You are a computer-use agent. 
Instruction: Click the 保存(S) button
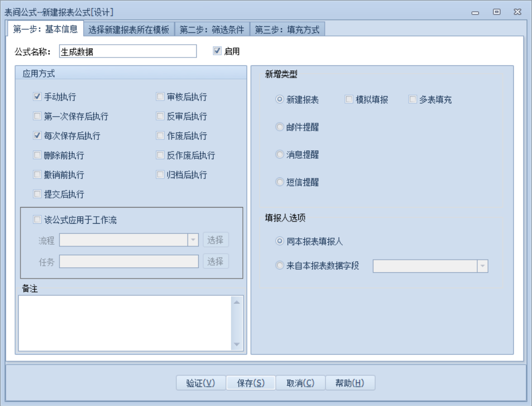pos(251,382)
